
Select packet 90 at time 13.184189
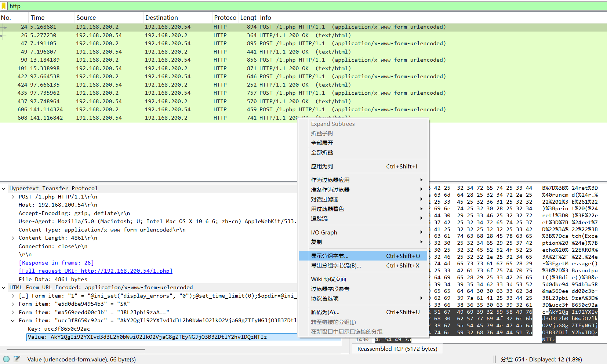coord(303,60)
